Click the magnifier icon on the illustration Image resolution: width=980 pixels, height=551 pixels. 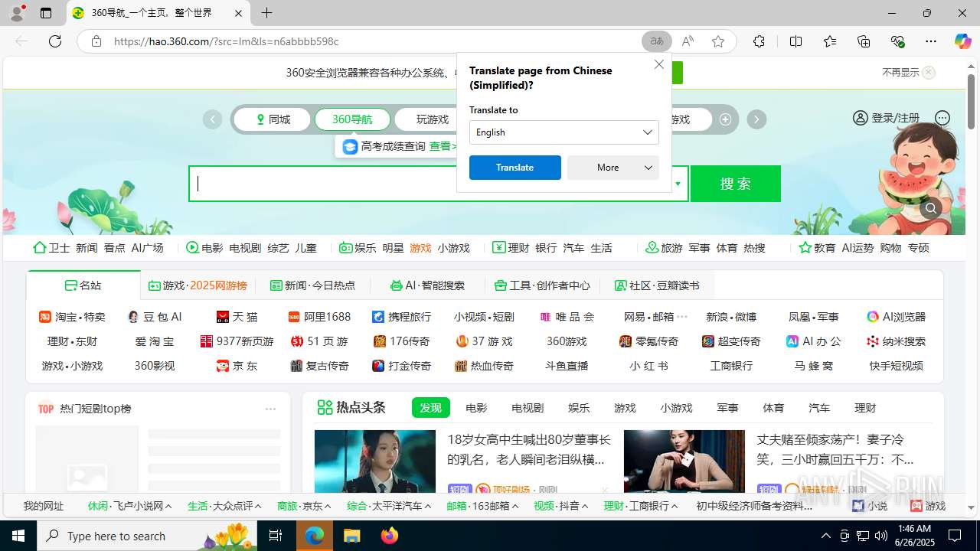point(931,208)
